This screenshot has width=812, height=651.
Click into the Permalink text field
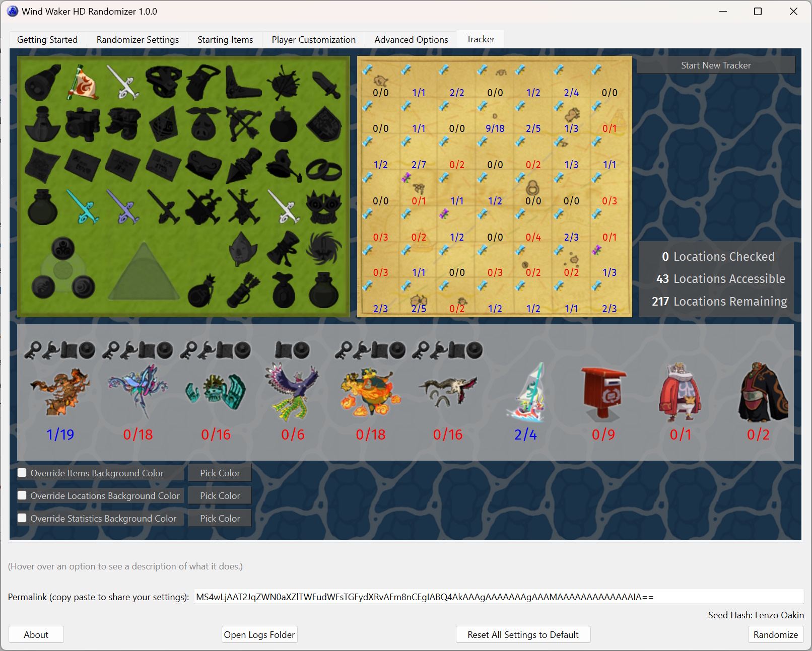tap(499, 597)
